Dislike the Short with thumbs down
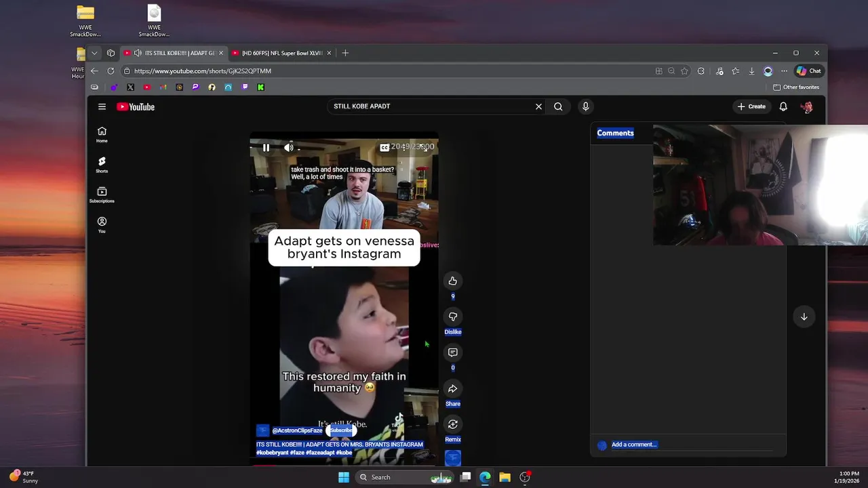 (x=452, y=317)
